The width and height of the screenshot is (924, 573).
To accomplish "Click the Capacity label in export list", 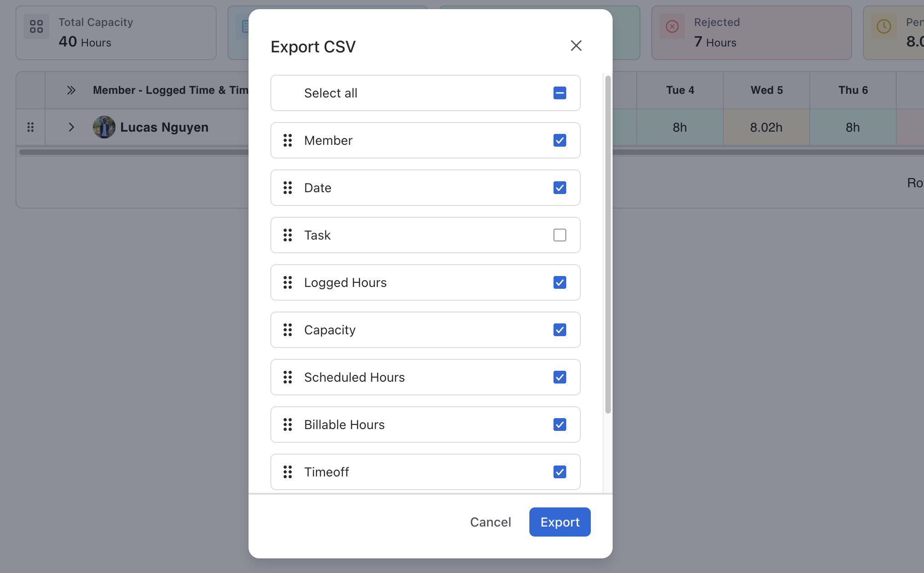I will pos(330,330).
